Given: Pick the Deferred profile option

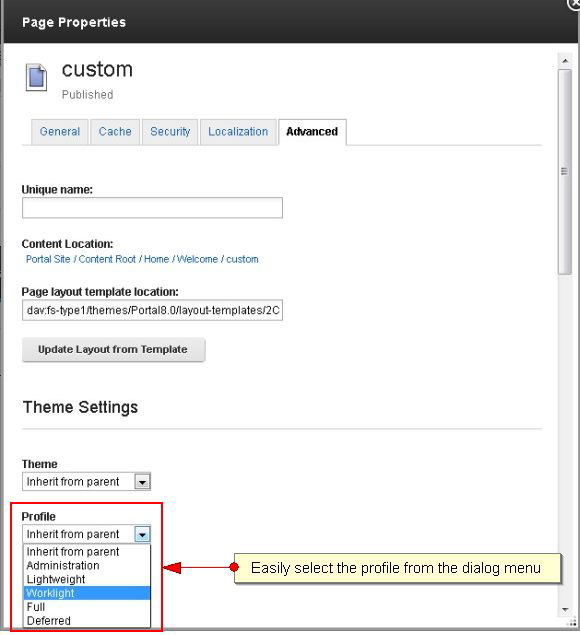Looking at the screenshot, I should coord(87,621).
